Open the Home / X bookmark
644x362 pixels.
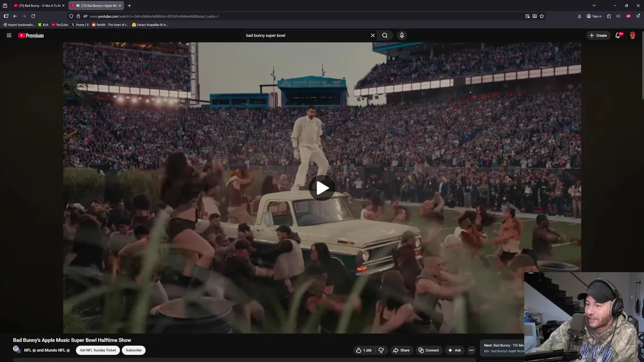click(80, 25)
